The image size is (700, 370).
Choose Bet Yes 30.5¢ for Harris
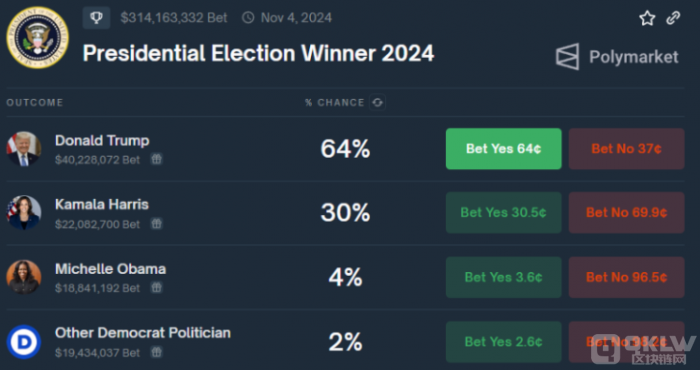pos(504,212)
